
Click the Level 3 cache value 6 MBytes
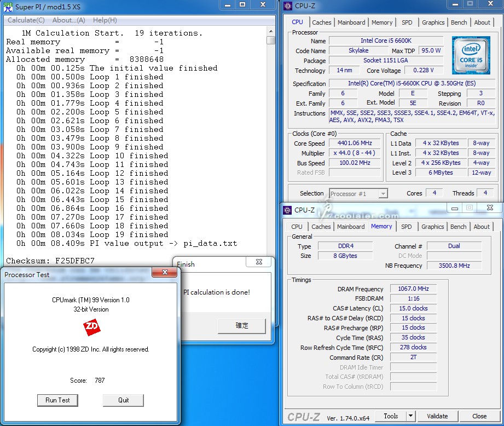point(441,172)
